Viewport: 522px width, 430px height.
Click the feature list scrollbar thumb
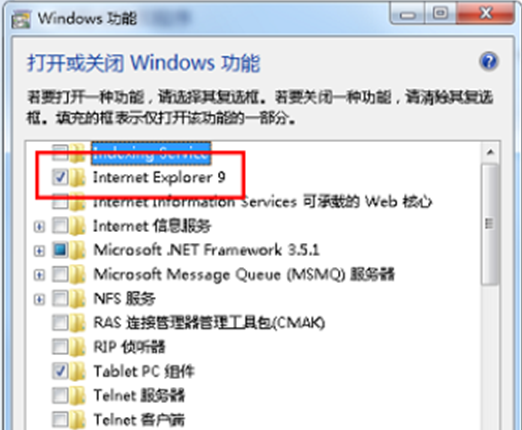[490, 224]
